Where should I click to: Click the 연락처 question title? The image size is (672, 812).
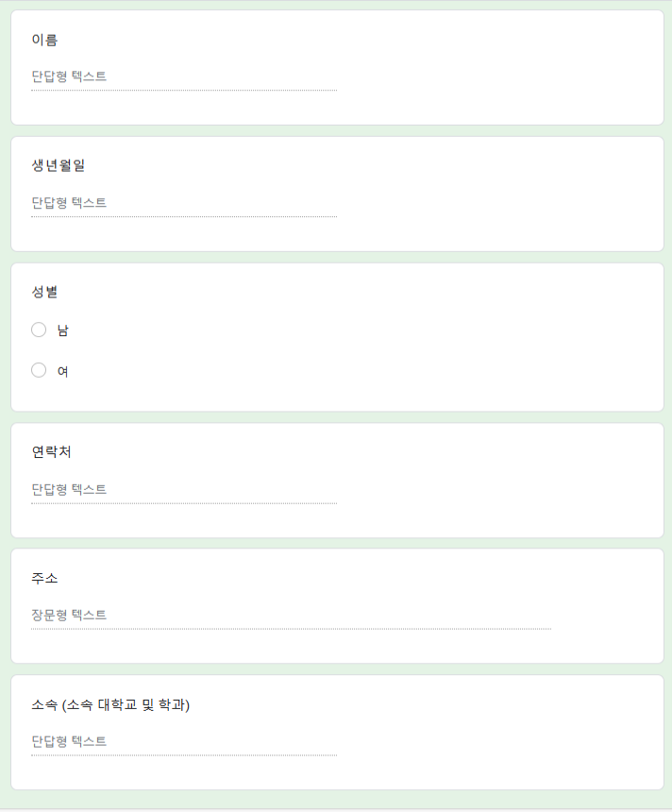[x=51, y=452]
